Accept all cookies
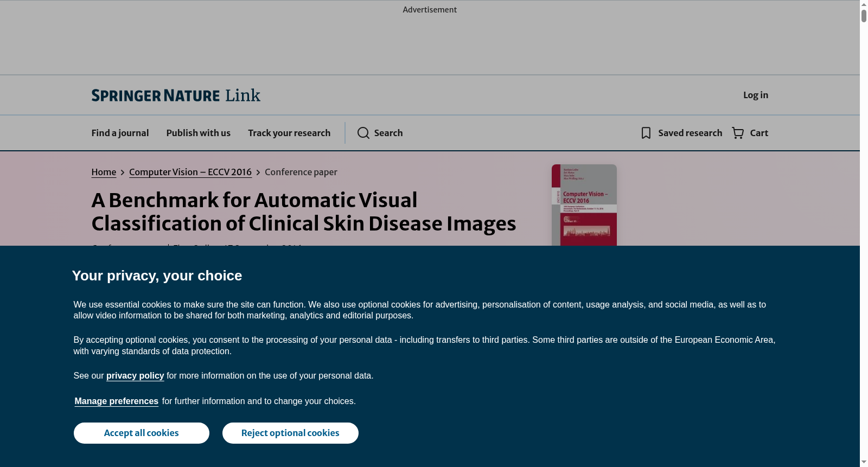 (x=142, y=433)
